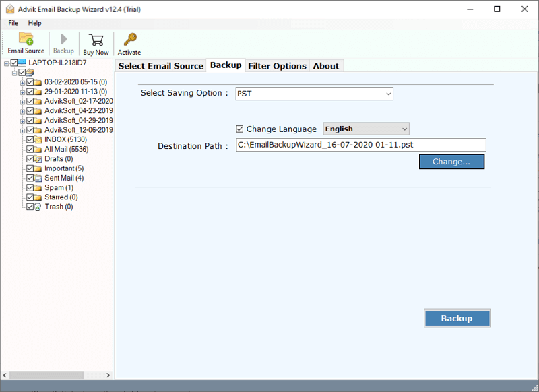Expand the AdvikSoft_02-17-2020 folder node
This screenshot has width=539, height=392.
coord(22,102)
